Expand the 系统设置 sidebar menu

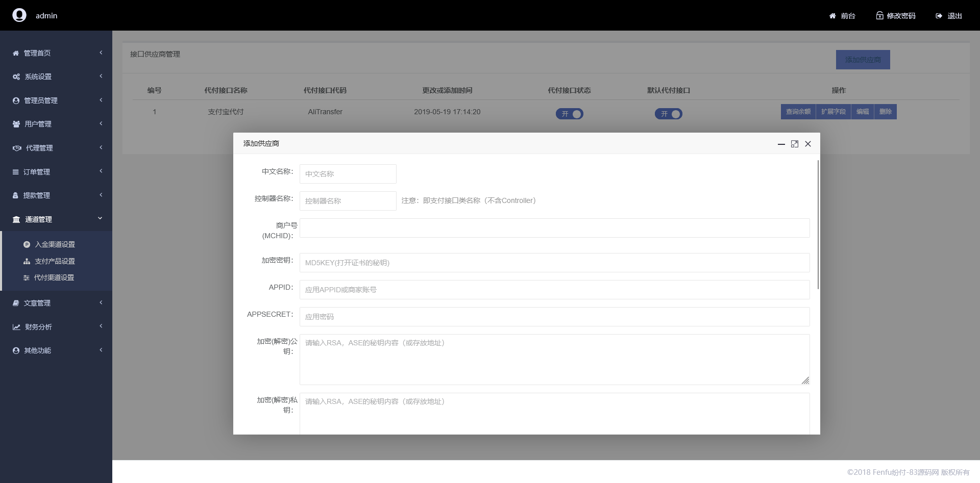56,77
